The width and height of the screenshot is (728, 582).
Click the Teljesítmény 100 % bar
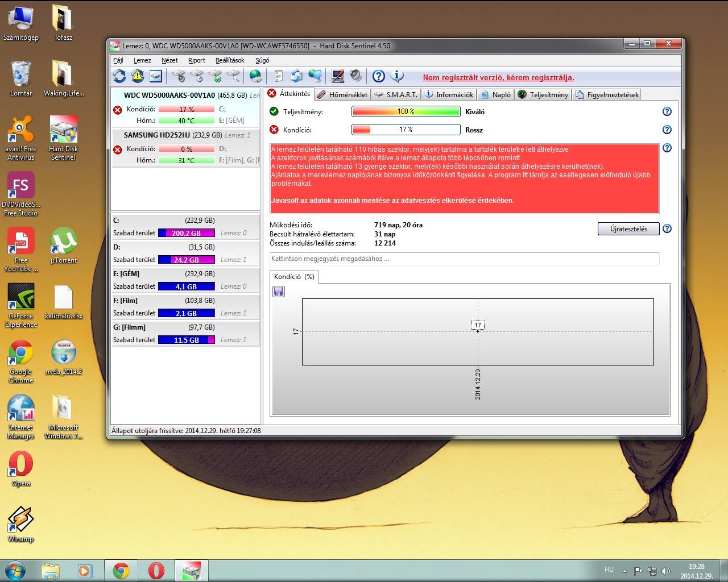tap(406, 111)
